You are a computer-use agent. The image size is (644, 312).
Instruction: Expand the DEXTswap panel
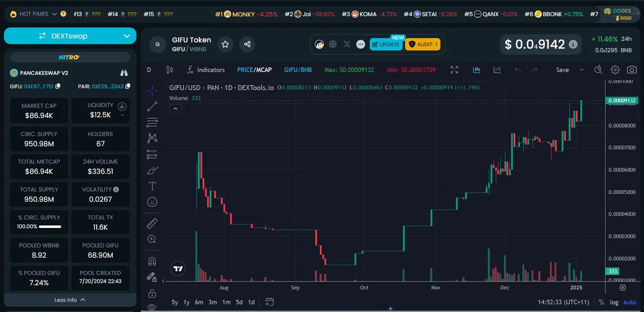(70, 36)
